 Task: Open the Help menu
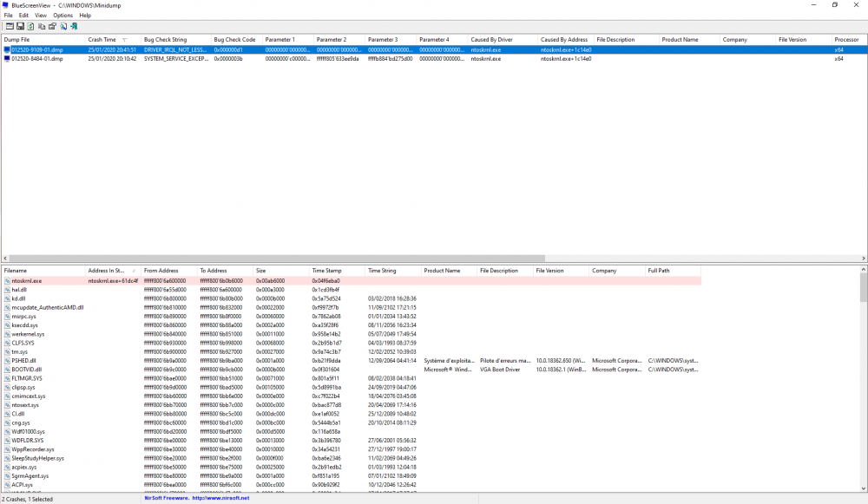click(x=85, y=16)
